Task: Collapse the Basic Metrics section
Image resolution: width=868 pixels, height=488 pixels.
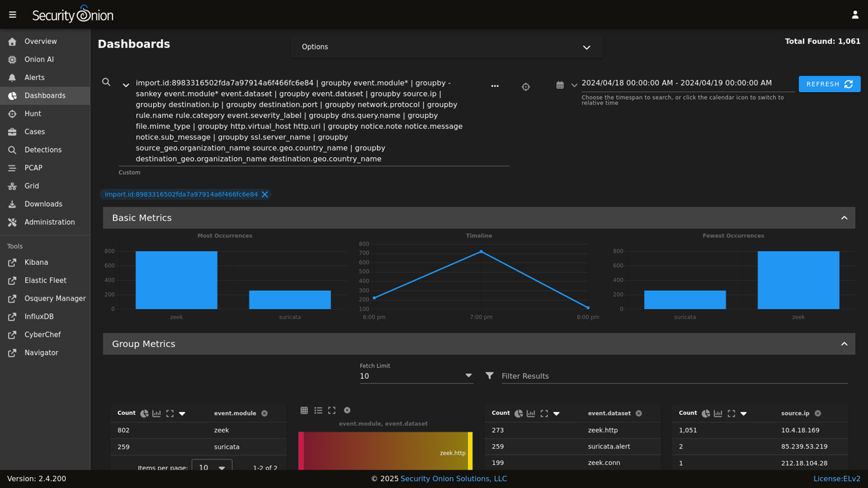Action: click(x=844, y=218)
